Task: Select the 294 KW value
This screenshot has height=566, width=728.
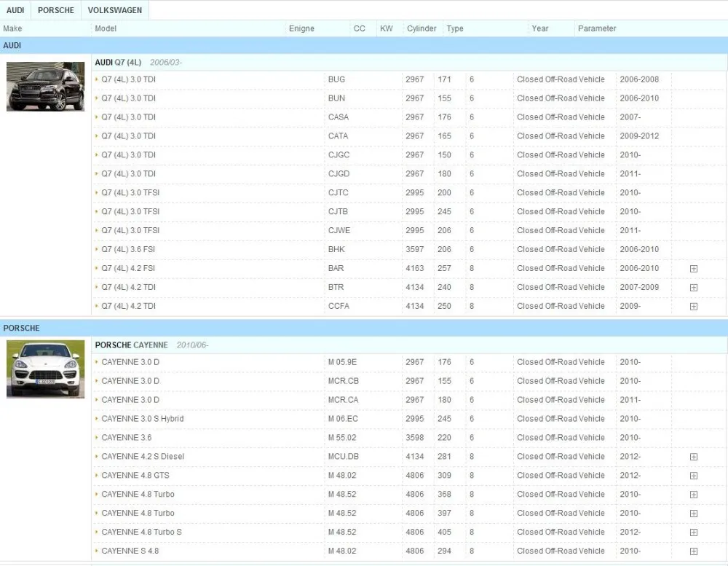Action: [x=444, y=551]
